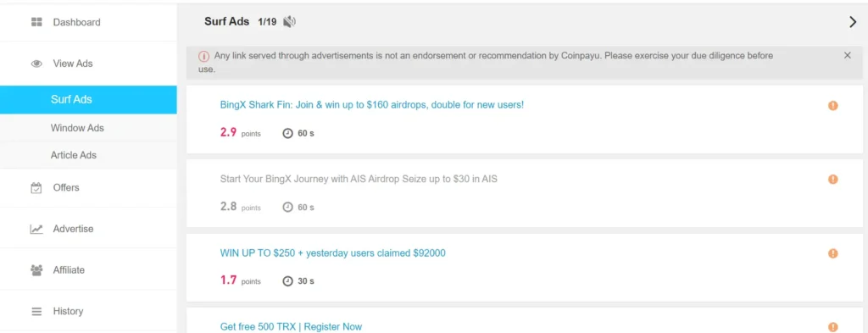Viewport: 868px width, 333px height.
Task: Open the Window Ads submenu item
Action: 77,128
